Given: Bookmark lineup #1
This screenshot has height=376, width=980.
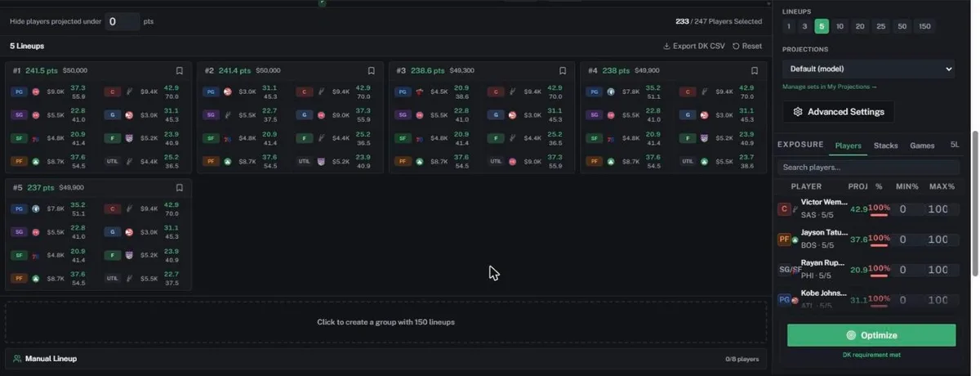Looking at the screenshot, I should [x=180, y=71].
